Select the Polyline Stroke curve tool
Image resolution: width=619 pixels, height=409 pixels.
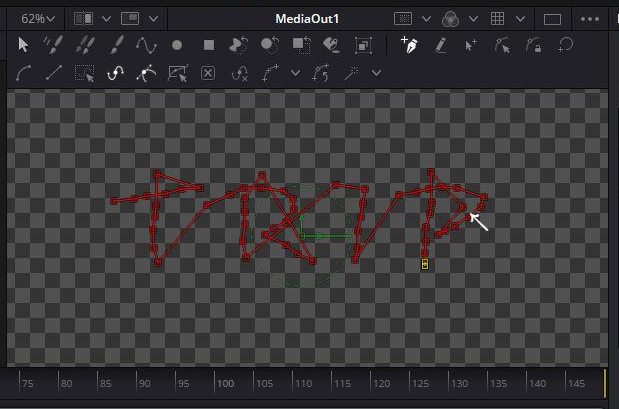(146, 45)
